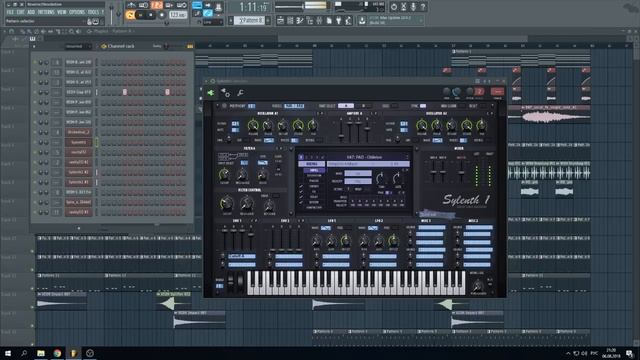Select the playlist playback speaker tool
640x360 pixels.
click(x=78, y=31)
